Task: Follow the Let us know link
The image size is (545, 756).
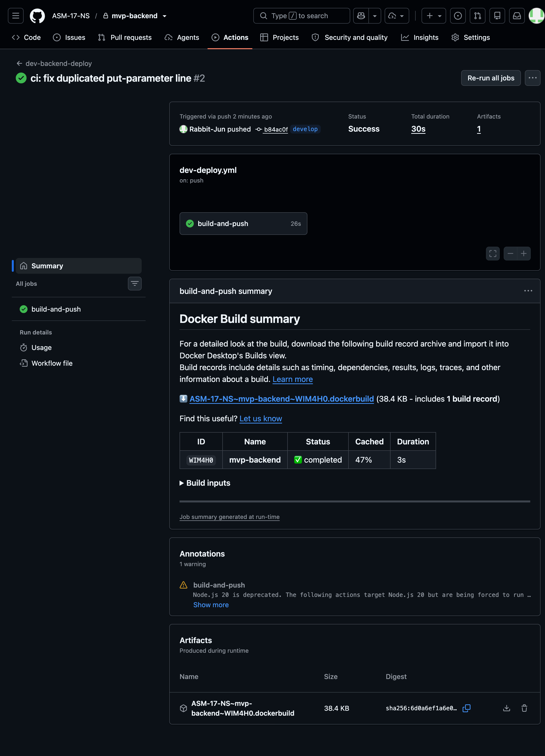Action: click(261, 419)
